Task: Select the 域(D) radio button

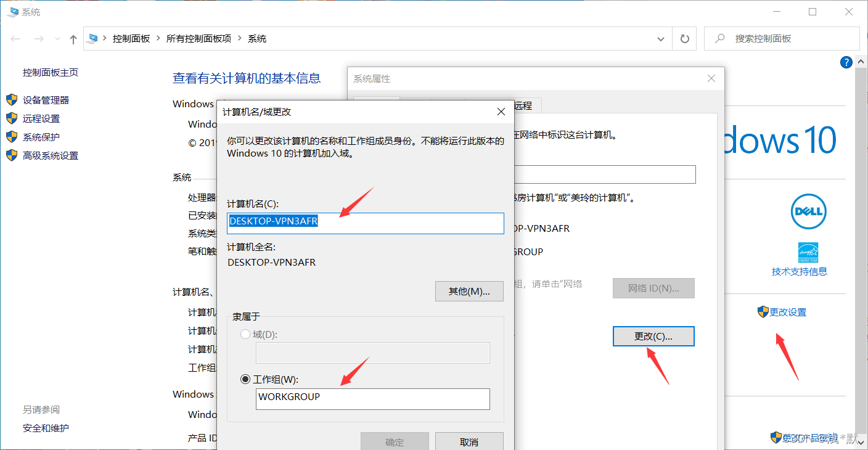Action: click(x=245, y=333)
